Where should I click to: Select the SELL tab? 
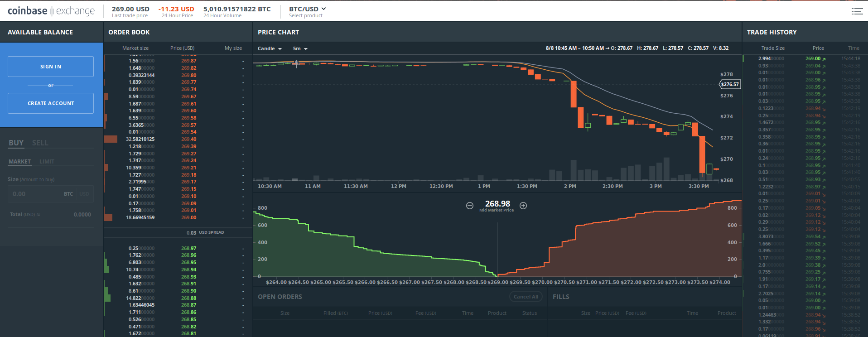click(x=40, y=143)
